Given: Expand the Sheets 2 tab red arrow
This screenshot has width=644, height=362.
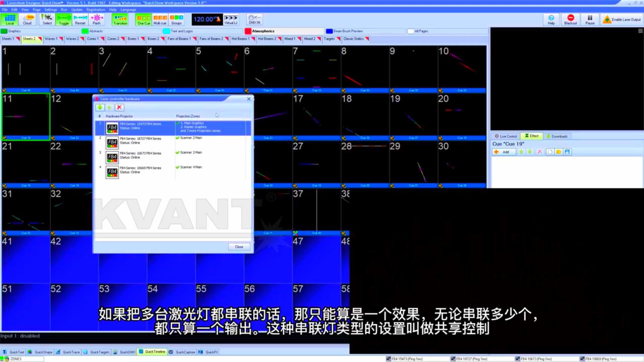Looking at the screenshot, I should click(x=40, y=39).
